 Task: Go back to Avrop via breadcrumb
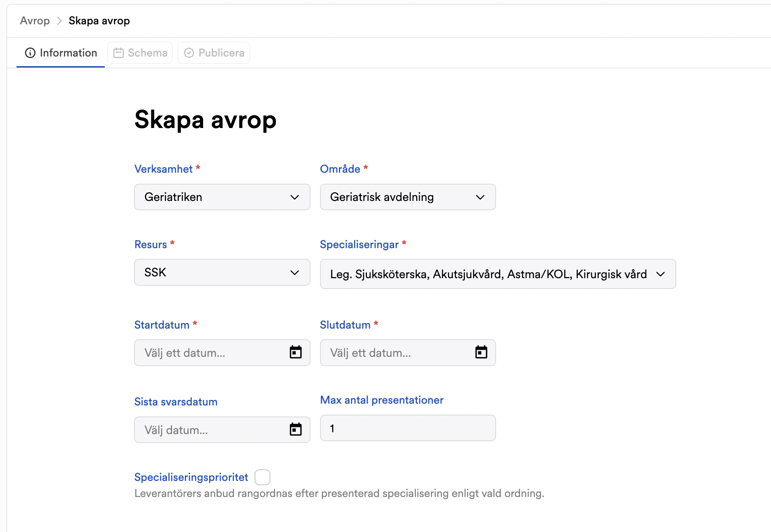coord(35,21)
